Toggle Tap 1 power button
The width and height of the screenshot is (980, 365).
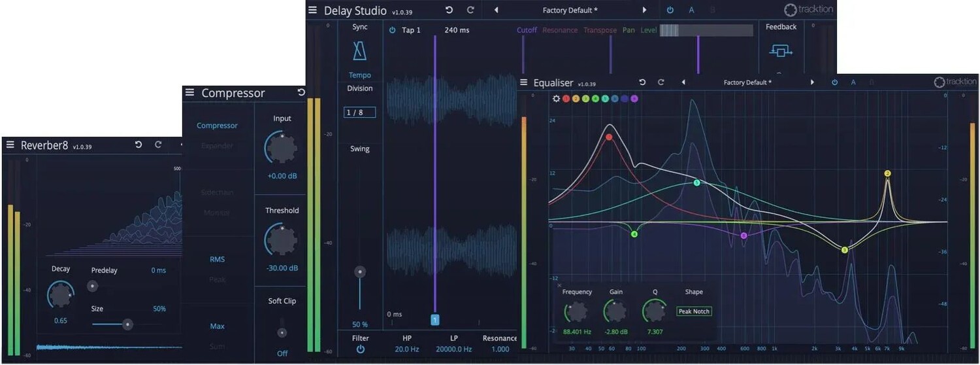coord(392,30)
